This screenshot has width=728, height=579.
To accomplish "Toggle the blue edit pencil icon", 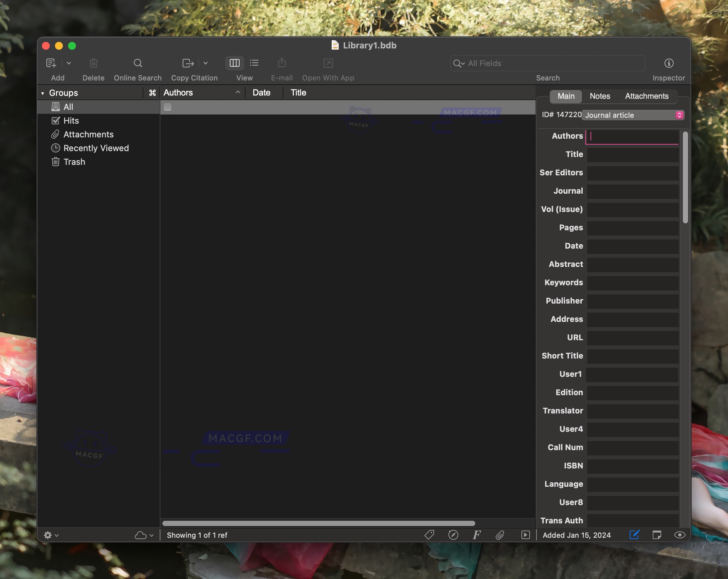I will (634, 535).
